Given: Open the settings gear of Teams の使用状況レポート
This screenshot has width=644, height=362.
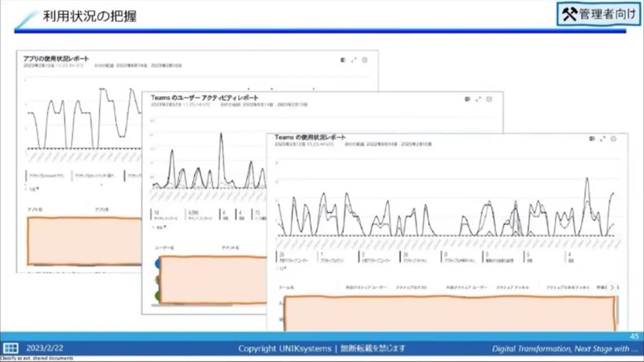Looking at the screenshot, I should 613,139.
